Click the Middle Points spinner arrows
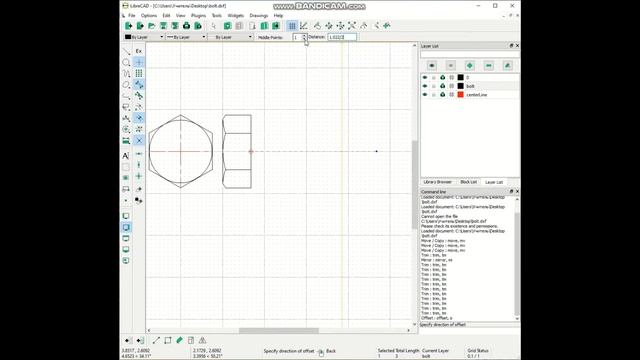 pyautogui.click(x=304, y=37)
